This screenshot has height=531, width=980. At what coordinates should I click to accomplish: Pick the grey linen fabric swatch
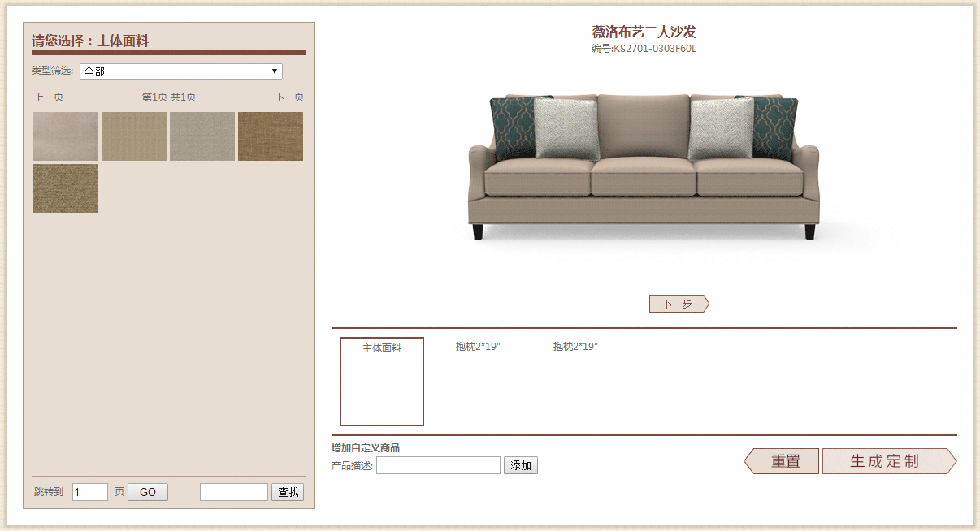click(x=202, y=136)
